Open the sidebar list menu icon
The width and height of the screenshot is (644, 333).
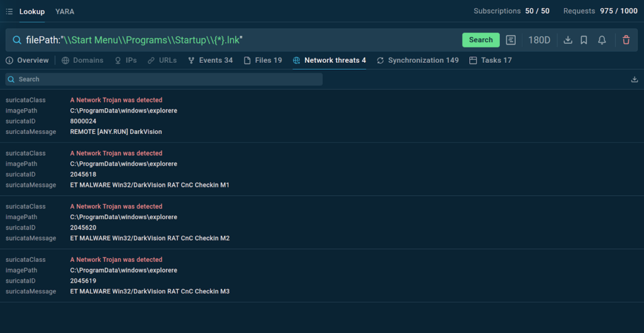(9, 11)
